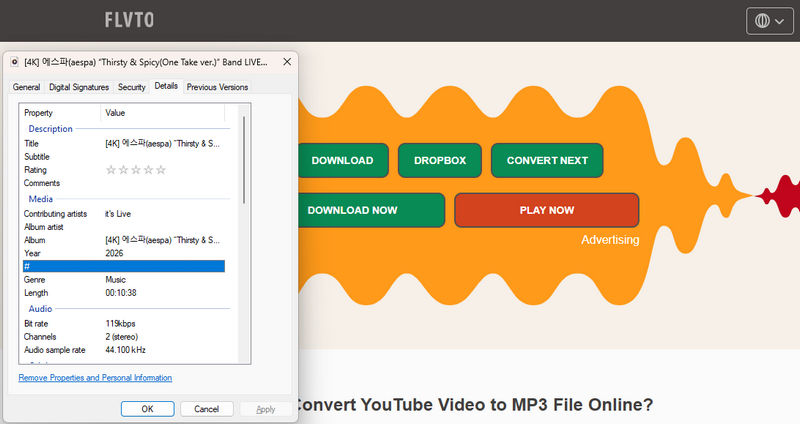This screenshot has height=424, width=800.
Task: Confirm the dialog with OK
Action: [x=147, y=409]
